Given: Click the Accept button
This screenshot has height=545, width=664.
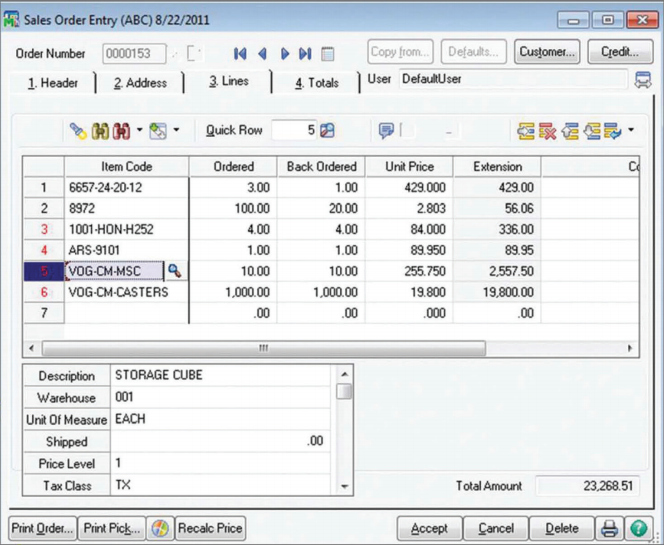Looking at the screenshot, I should [429, 528].
